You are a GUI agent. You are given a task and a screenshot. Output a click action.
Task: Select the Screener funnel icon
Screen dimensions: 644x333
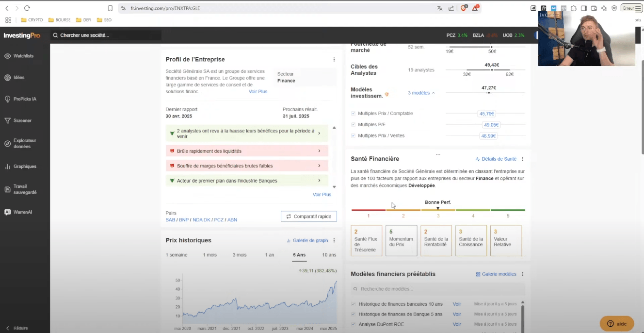7,120
